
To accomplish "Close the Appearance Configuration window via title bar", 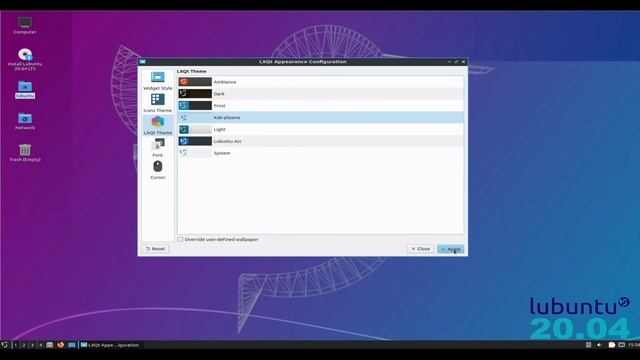I will [x=463, y=62].
